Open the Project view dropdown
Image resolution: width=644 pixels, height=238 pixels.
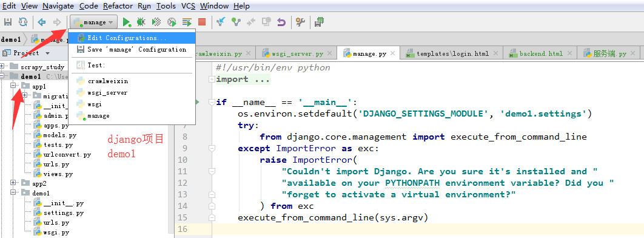point(47,53)
